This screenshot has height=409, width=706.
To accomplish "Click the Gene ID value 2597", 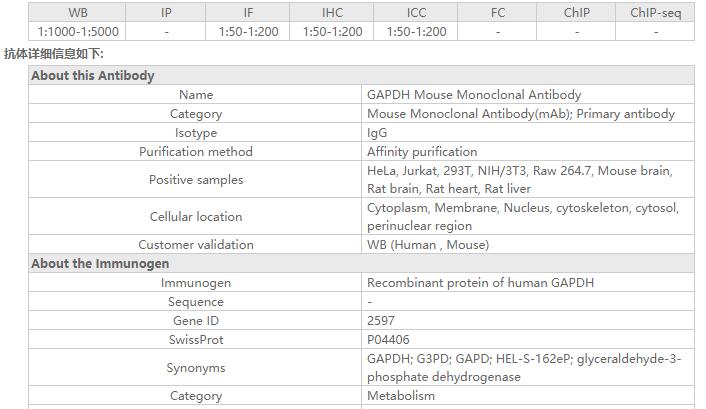I will pyautogui.click(x=381, y=321).
